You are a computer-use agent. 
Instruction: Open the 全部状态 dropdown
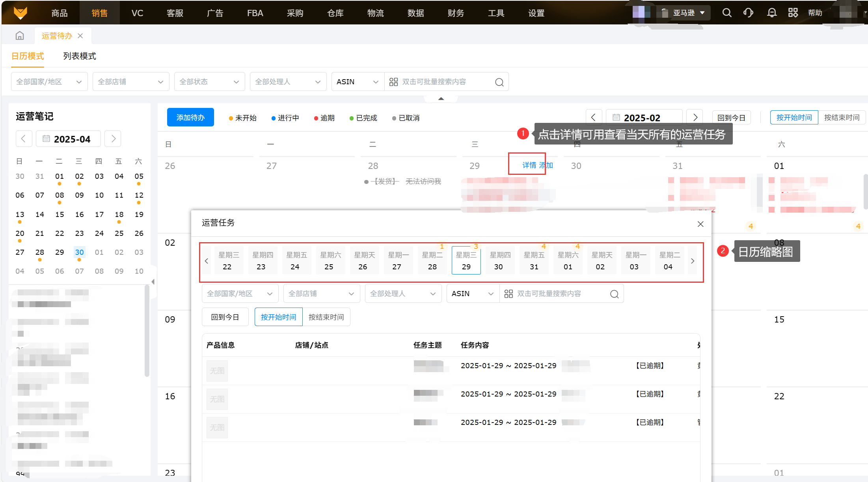[209, 82]
